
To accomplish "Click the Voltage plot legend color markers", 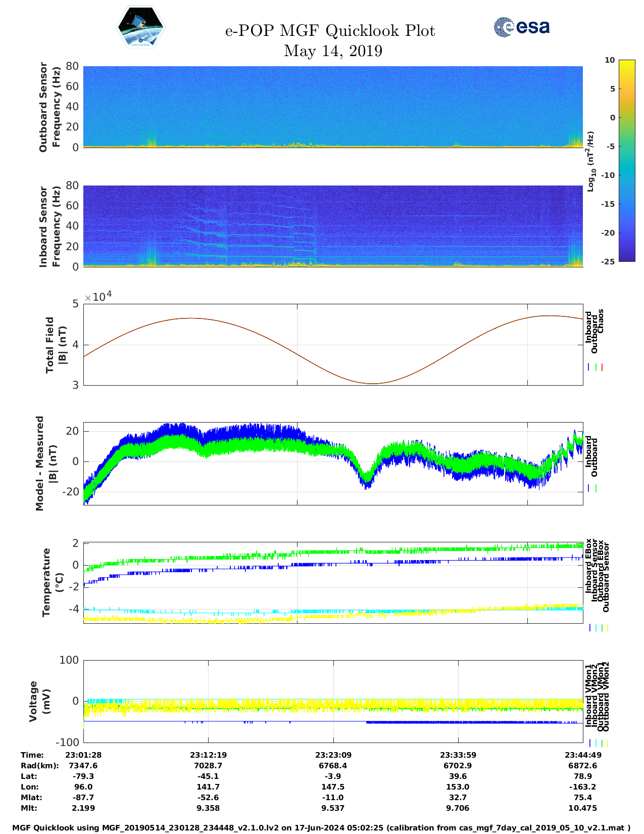I will click(x=598, y=743).
